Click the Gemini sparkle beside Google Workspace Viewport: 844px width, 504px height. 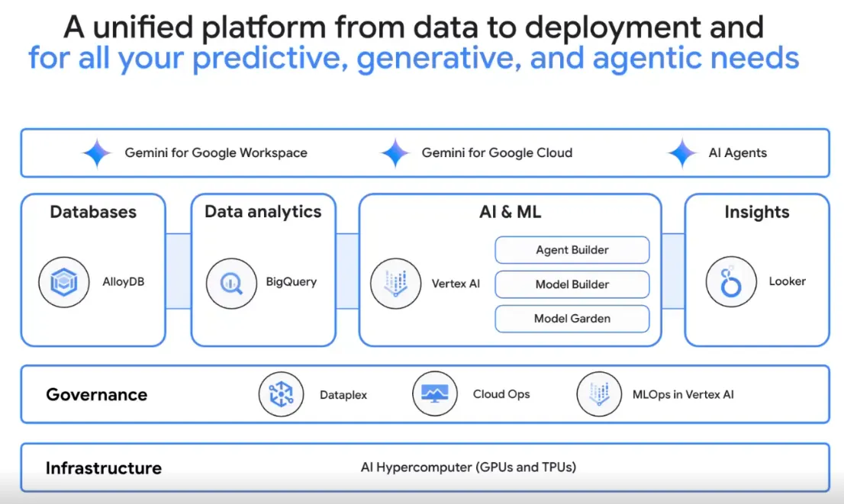click(x=96, y=152)
